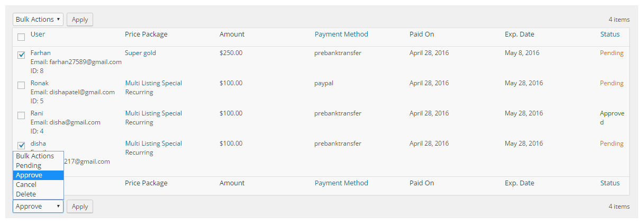Choose Approve from the dropdown list
Image resolution: width=644 pixels, height=224 pixels.
38,175
